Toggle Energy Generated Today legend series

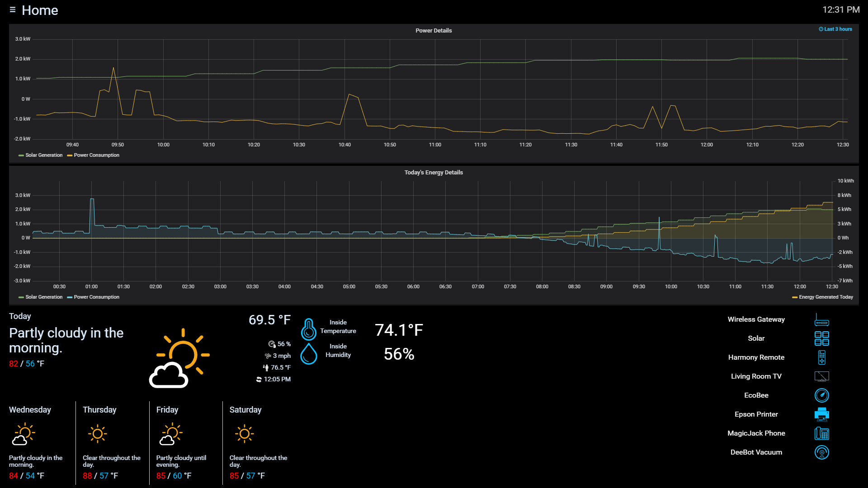(826, 297)
